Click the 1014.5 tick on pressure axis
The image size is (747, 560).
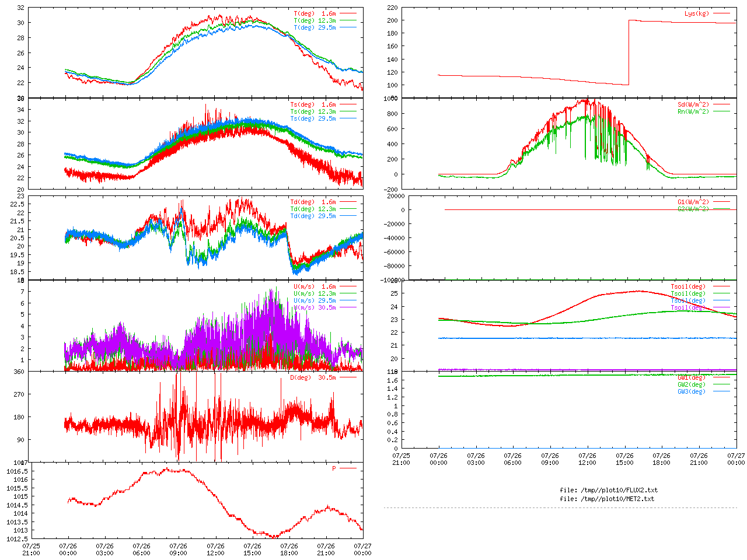[x=17, y=505]
